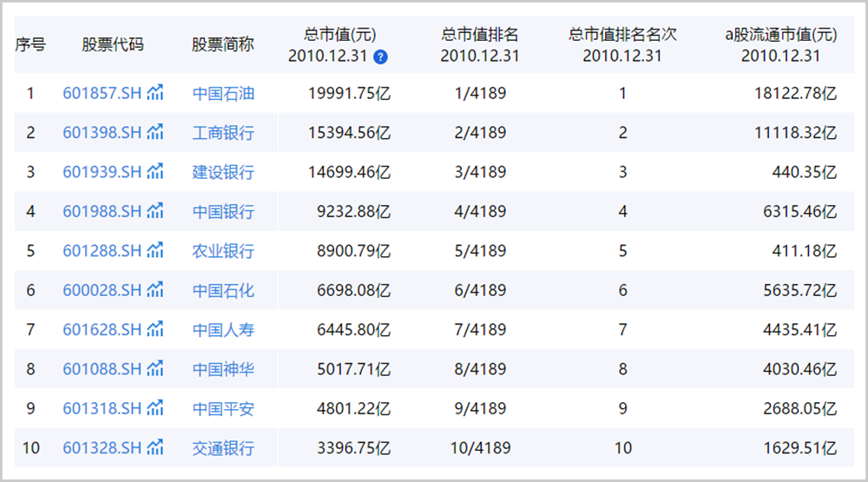Open chart icon next to 601288.SH
Screen dimensions: 868x482
tap(155, 250)
